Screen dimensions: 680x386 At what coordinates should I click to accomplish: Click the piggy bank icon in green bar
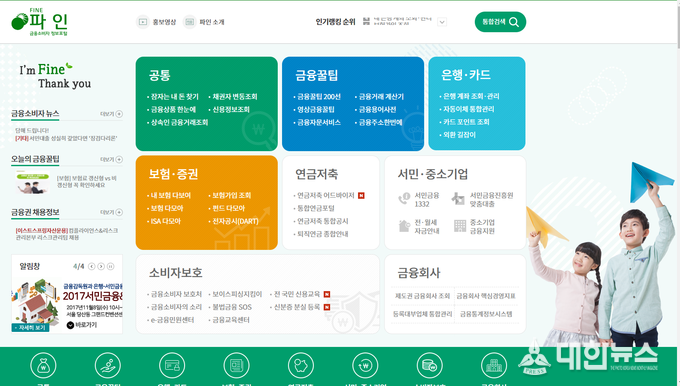pyautogui.click(x=301, y=366)
